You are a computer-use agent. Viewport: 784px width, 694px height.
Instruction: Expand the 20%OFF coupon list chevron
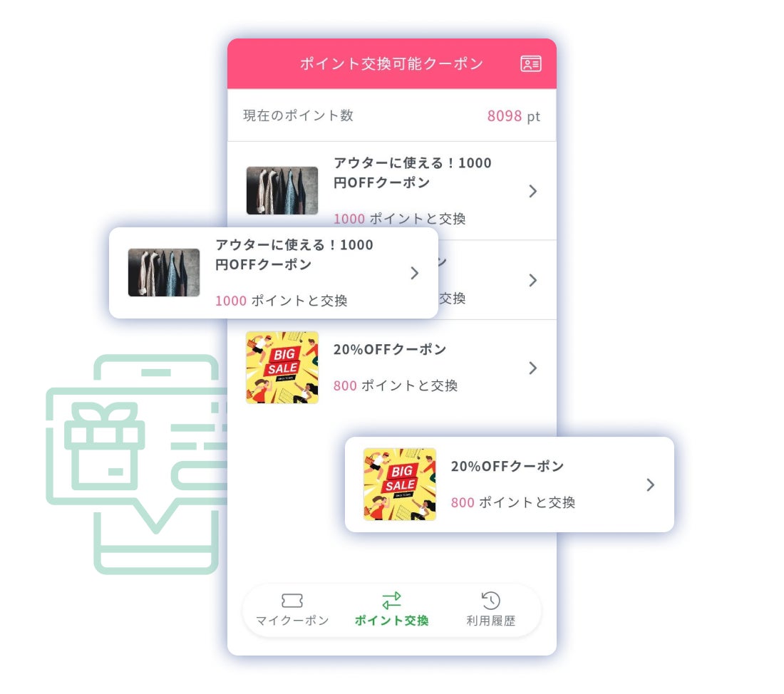[x=533, y=368]
